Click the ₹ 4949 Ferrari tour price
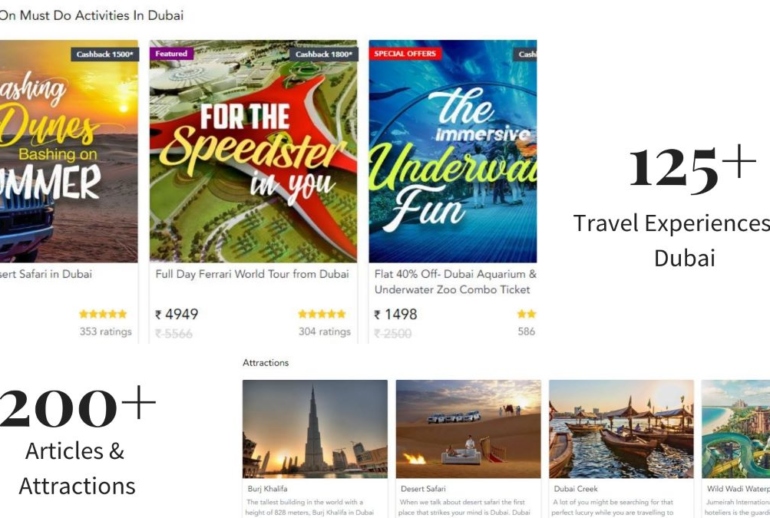The height and width of the screenshot is (518, 770). click(x=177, y=314)
